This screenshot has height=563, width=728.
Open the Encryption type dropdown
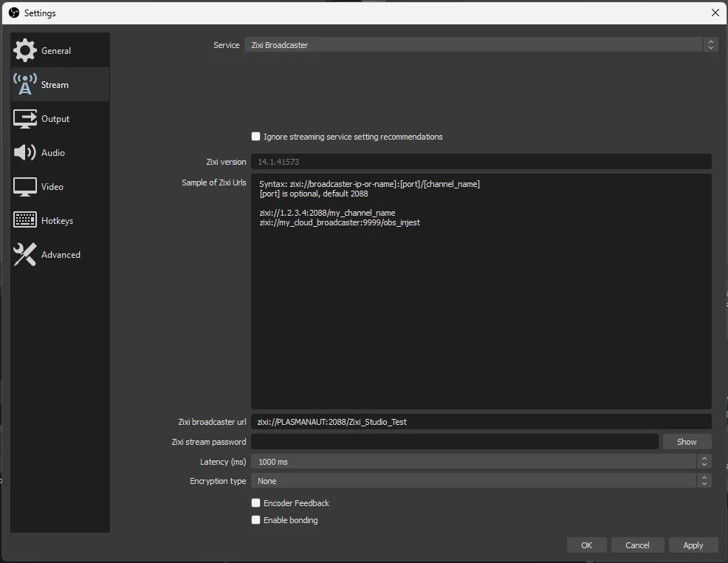pos(481,481)
